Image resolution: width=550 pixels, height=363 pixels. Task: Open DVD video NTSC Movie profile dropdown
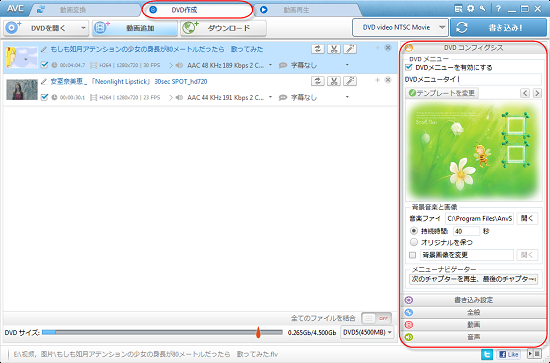[x=442, y=27]
